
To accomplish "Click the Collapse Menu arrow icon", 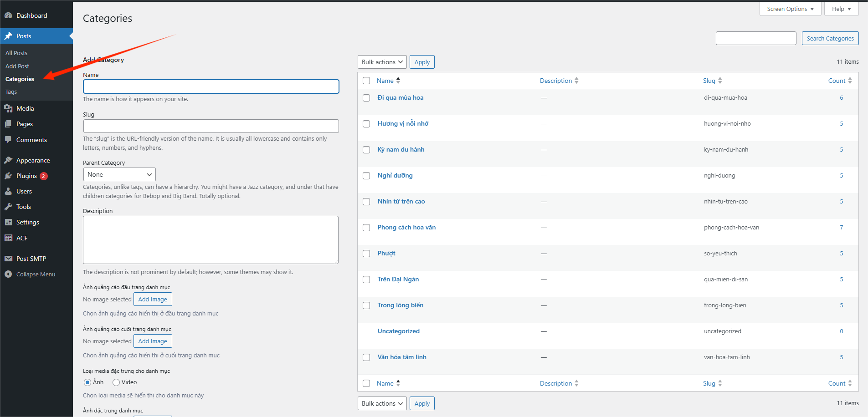I will click(x=8, y=274).
